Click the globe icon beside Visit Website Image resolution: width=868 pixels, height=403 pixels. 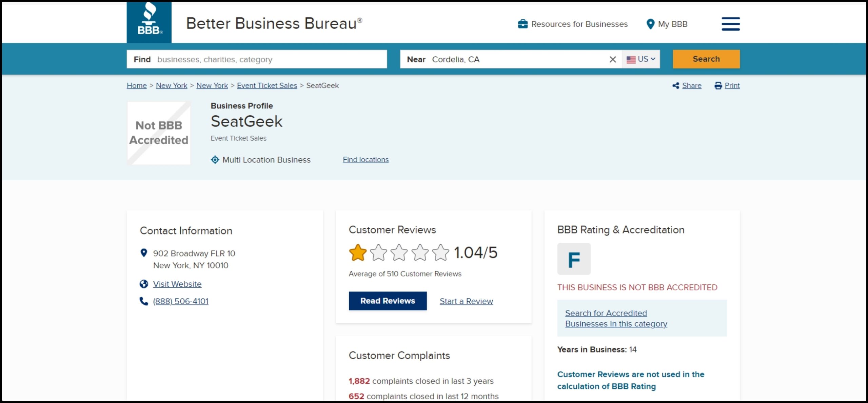pos(144,284)
